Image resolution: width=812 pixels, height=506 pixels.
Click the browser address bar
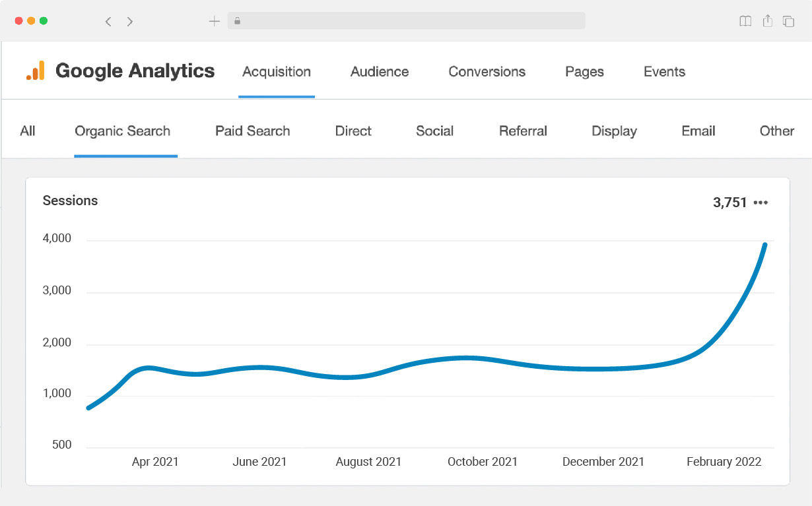click(406, 21)
